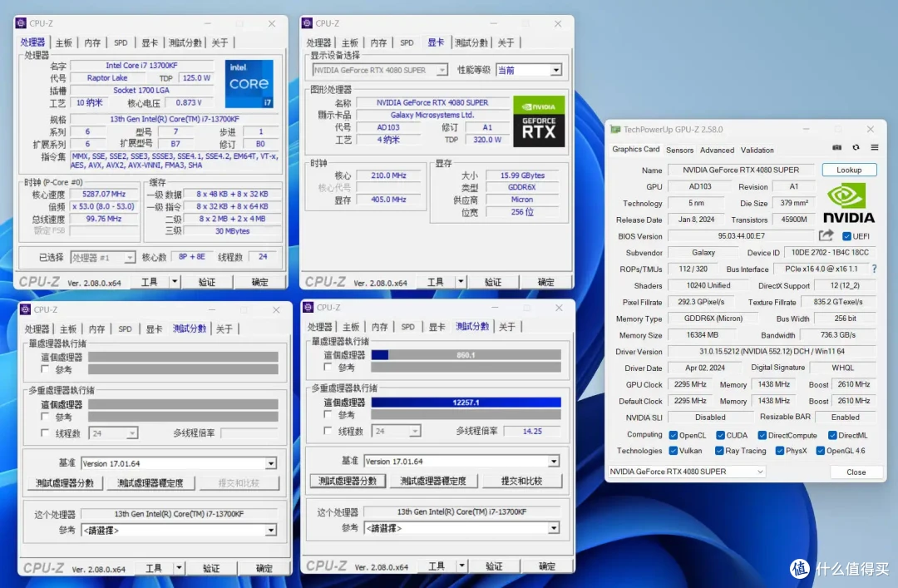The width and height of the screenshot is (898, 588).
Task: Click the share icon beside BIOS Version
Action: coord(826,235)
